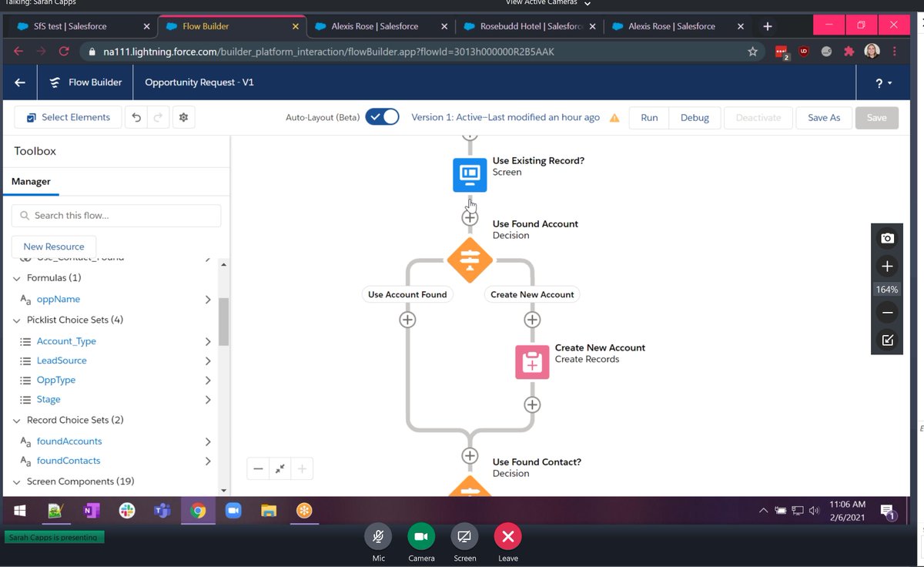Open the Stage resource link

49,400
